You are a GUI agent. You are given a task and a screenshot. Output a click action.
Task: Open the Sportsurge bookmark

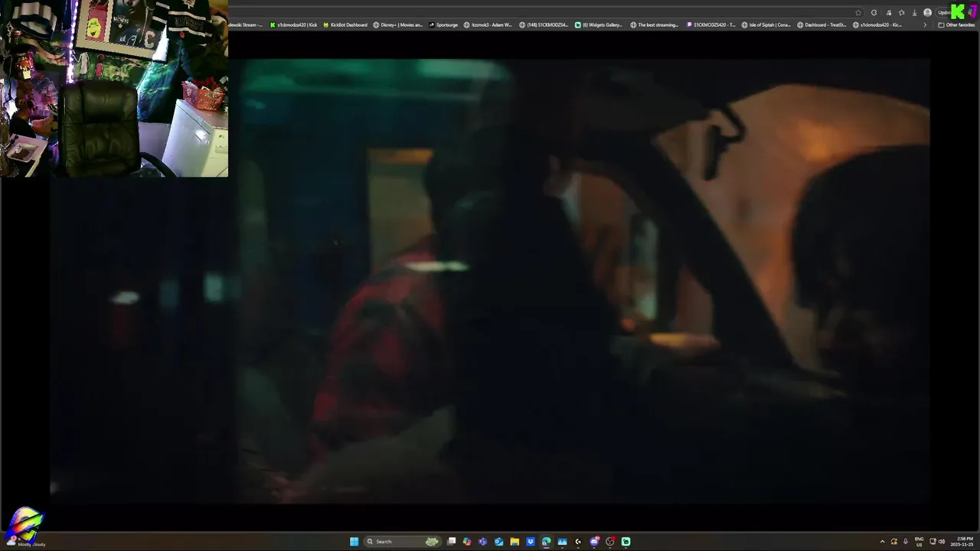coord(443,24)
